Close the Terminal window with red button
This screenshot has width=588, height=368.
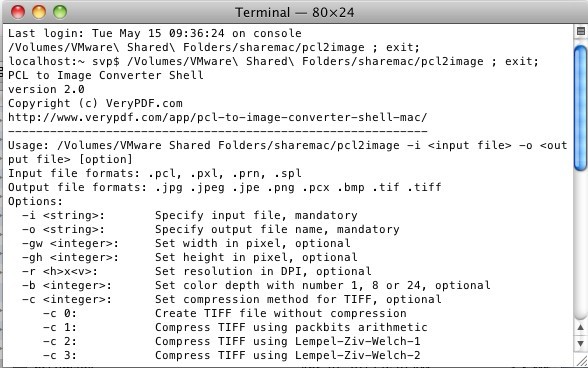[18, 12]
